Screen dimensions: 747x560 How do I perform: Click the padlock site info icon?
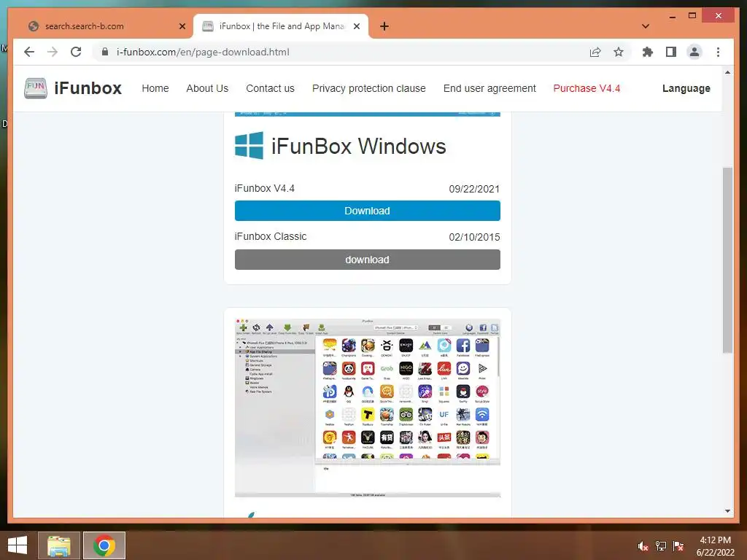[x=105, y=52]
